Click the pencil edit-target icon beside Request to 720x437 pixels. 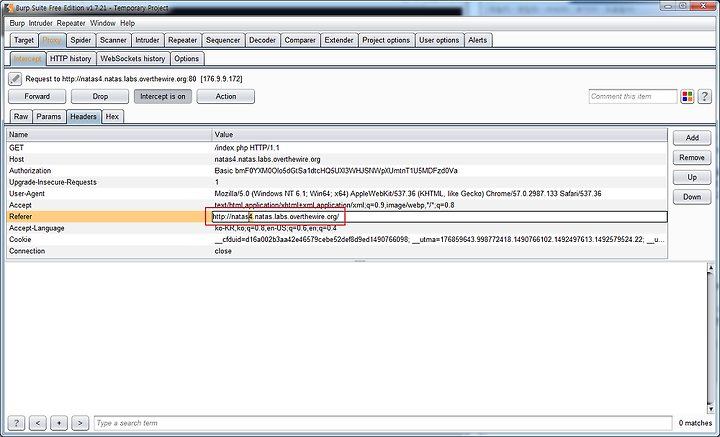click(x=15, y=79)
